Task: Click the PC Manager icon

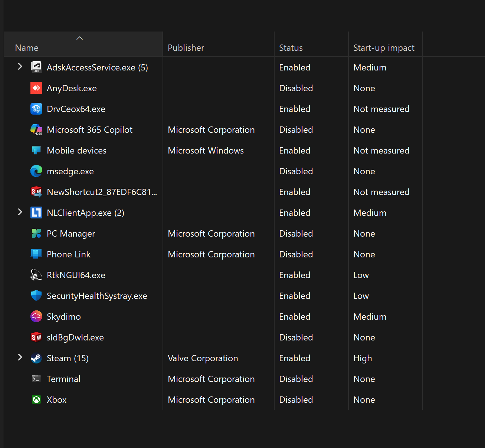Action: coord(36,234)
